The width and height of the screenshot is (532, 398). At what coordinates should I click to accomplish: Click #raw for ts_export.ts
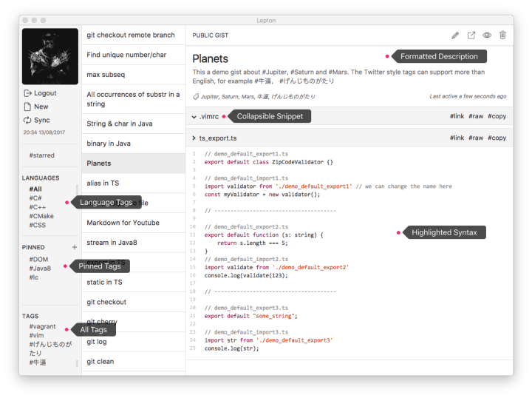tap(476, 138)
